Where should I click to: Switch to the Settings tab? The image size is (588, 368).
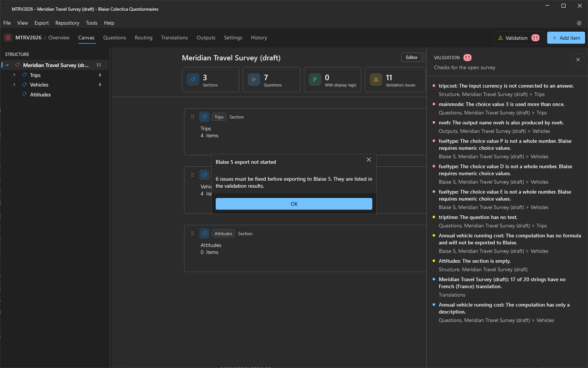233,38
